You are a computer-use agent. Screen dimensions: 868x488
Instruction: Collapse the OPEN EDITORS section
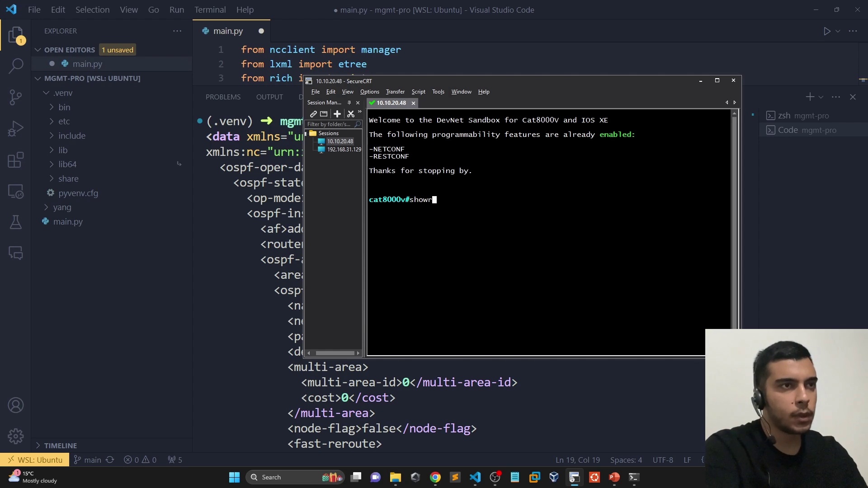pos(38,50)
